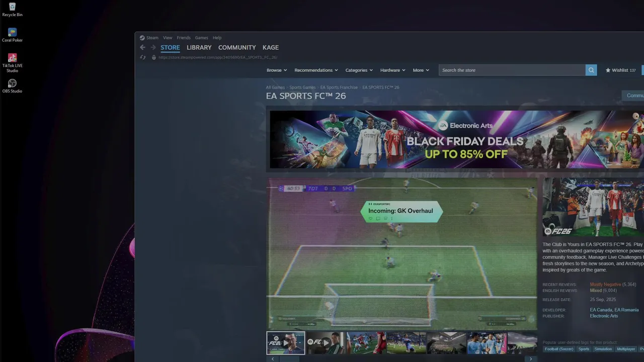Open the Wishlist with star icon
The height and width of the screenshot is (362, 644).
tap(620, 70)
